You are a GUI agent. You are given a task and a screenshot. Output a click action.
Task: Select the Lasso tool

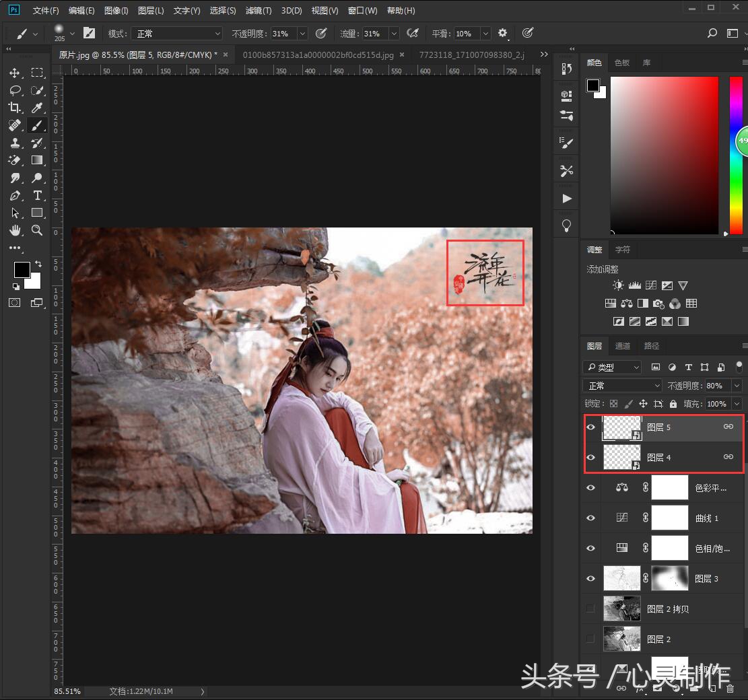click(14, 90)
